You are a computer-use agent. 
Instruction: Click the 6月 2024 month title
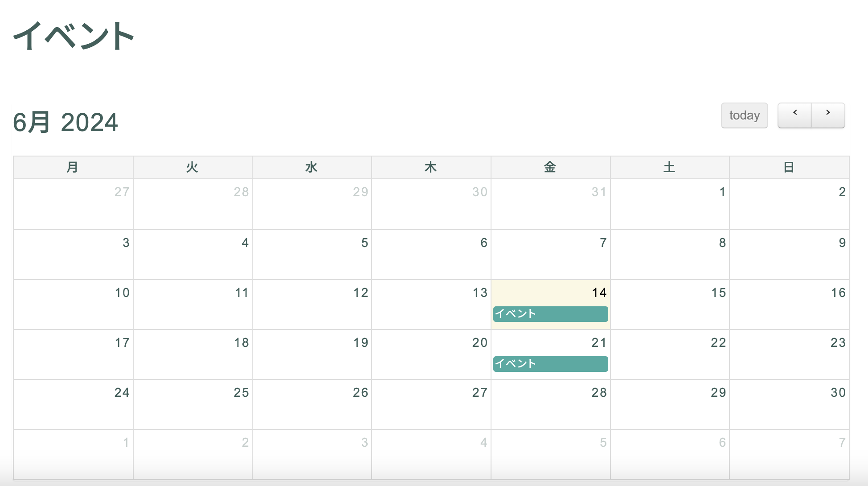click(65, 123)
